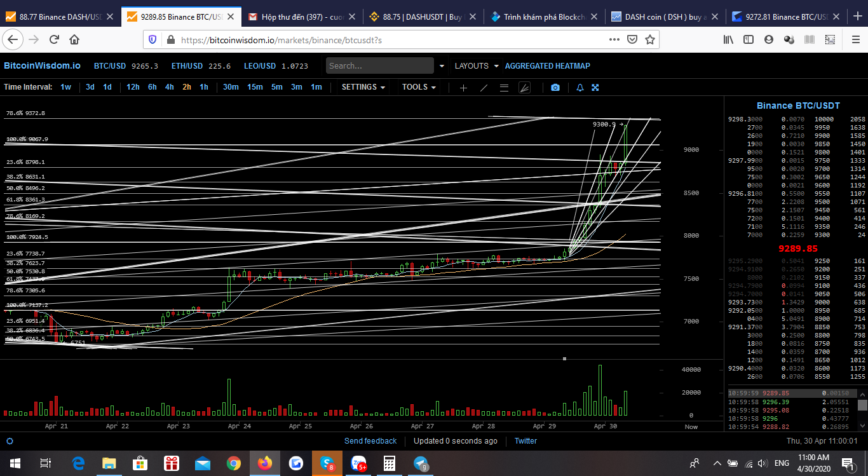This screenshot has width=868, height=476.
Task: Open Skype from the taskbar
Action: click(327, 463)
